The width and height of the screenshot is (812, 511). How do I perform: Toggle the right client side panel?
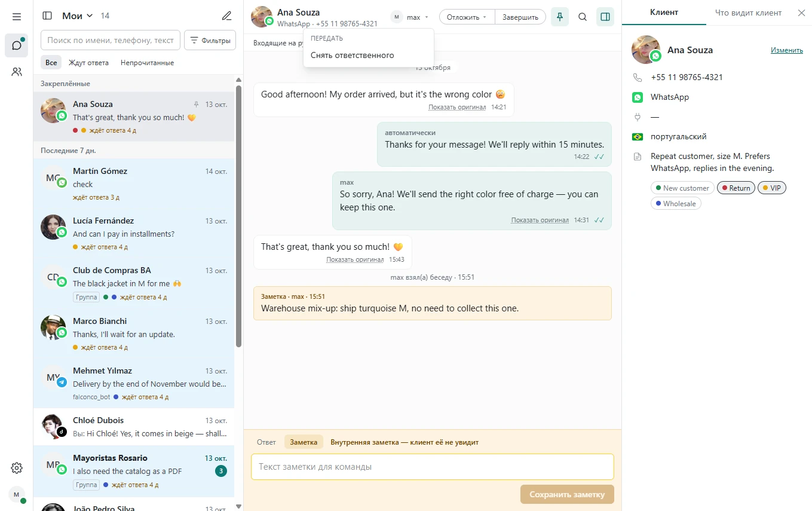click(x=605, y=17)
